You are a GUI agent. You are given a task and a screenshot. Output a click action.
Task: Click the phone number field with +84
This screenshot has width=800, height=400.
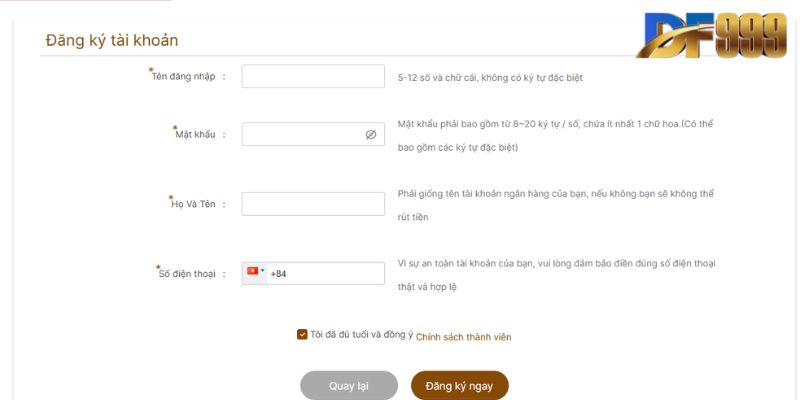coord(313,273)
